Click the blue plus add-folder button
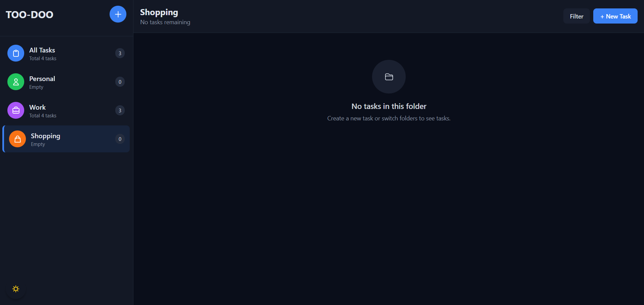 (x=118, y=14)
